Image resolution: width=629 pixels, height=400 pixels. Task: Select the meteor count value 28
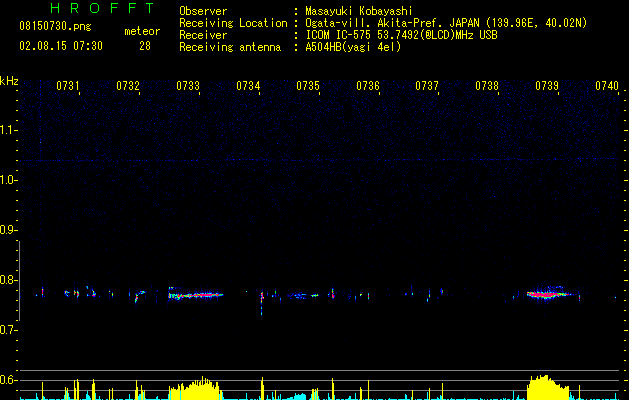tap(145, 46)
